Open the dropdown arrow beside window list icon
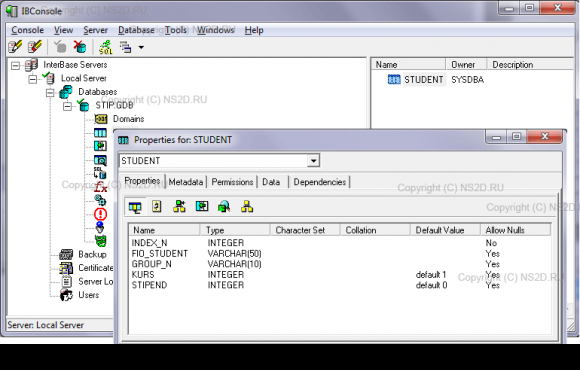This screenshot has height=370, width=580. 141,47
